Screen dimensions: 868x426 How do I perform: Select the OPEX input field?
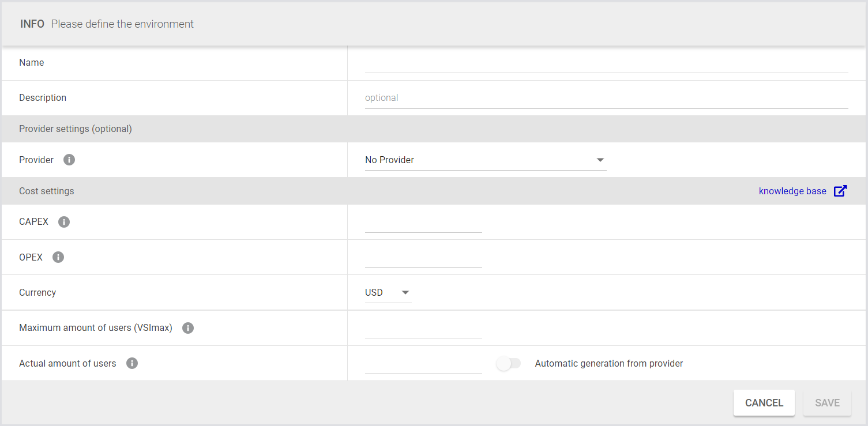coord(423,258)
